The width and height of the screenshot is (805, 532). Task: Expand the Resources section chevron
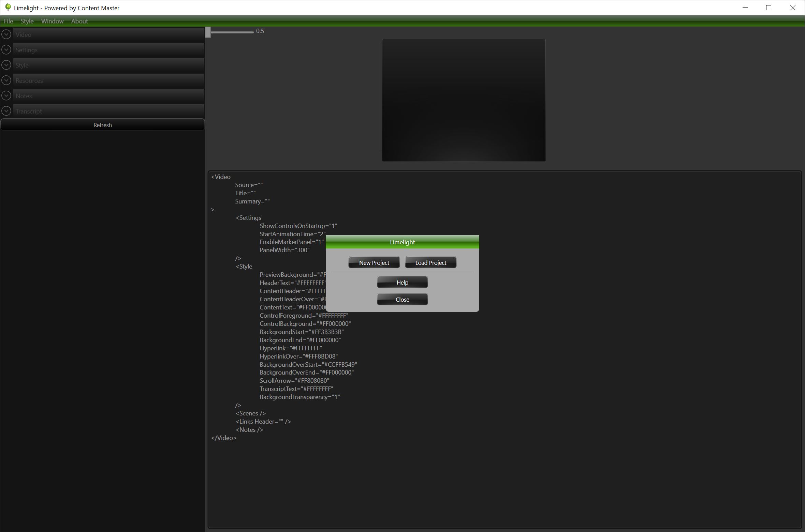(6, 80)
